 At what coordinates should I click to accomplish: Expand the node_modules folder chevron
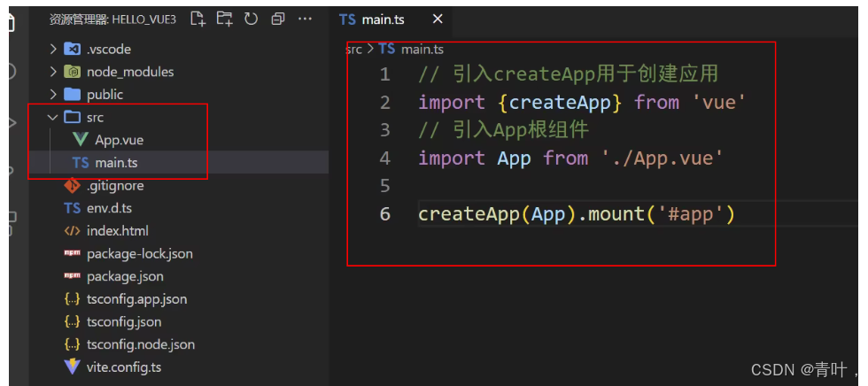53,72
